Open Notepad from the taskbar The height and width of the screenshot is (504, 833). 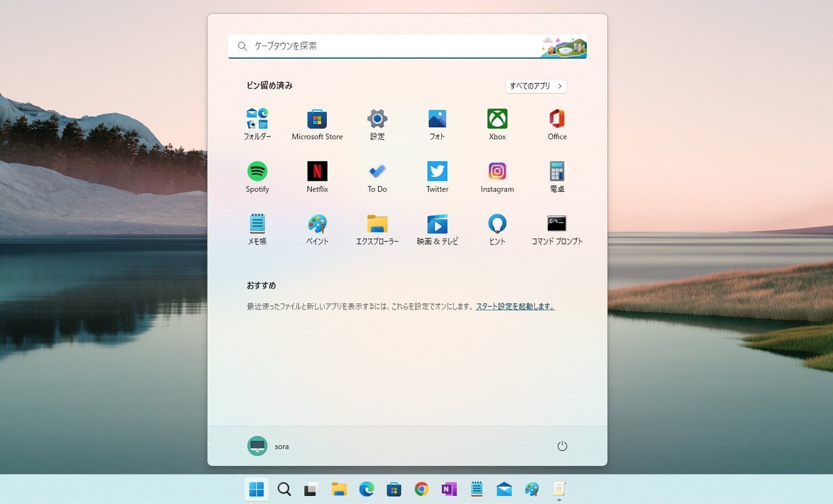pyautogui.click(x=476, y=489)
